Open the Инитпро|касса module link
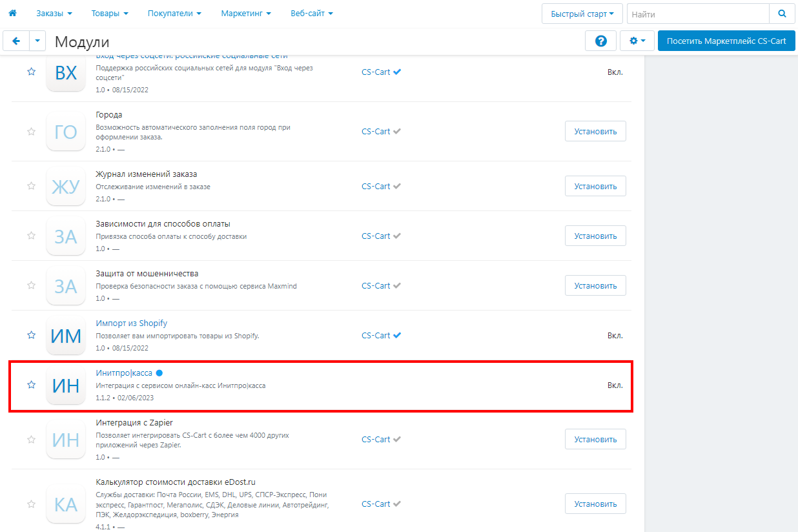This screenshot has width=798, height=532. (x=124, y=373)
